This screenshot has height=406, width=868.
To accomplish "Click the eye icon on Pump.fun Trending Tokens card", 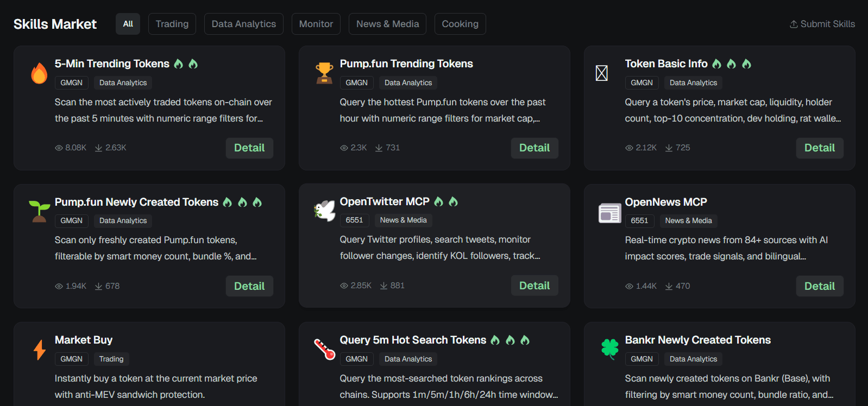I will (344, 148).
